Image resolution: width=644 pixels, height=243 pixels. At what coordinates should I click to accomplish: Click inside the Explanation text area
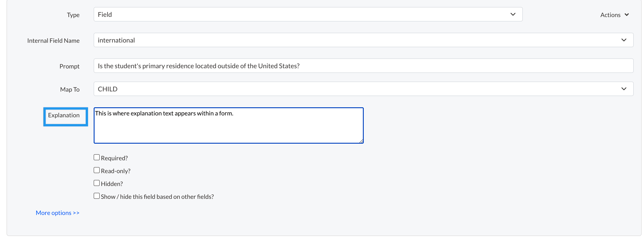(228, 128)
